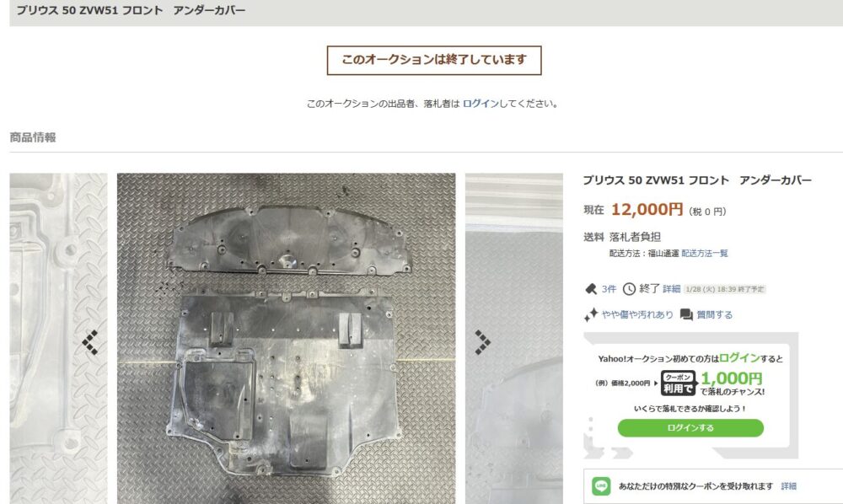Click the sparkle condition icon
Viewport: 843px width, 504px height.
pos(591,314)
